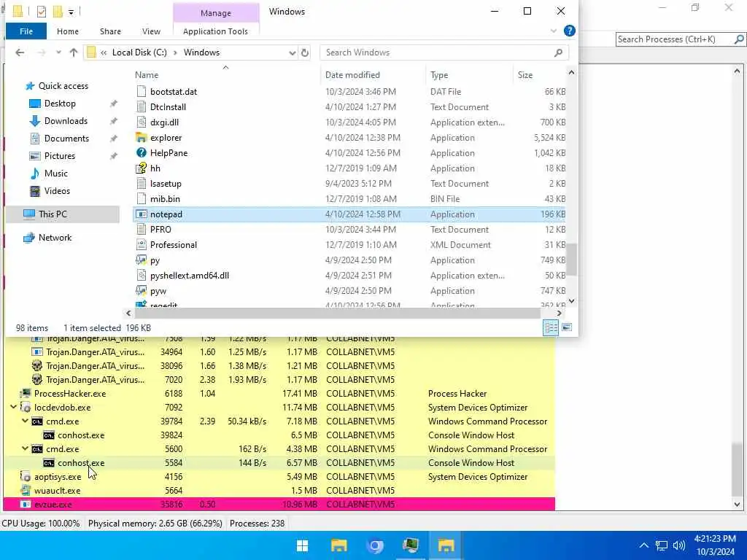Select Trojan process with PID 38096
This screenshot has width=747, height=560.
click(279, 366)
